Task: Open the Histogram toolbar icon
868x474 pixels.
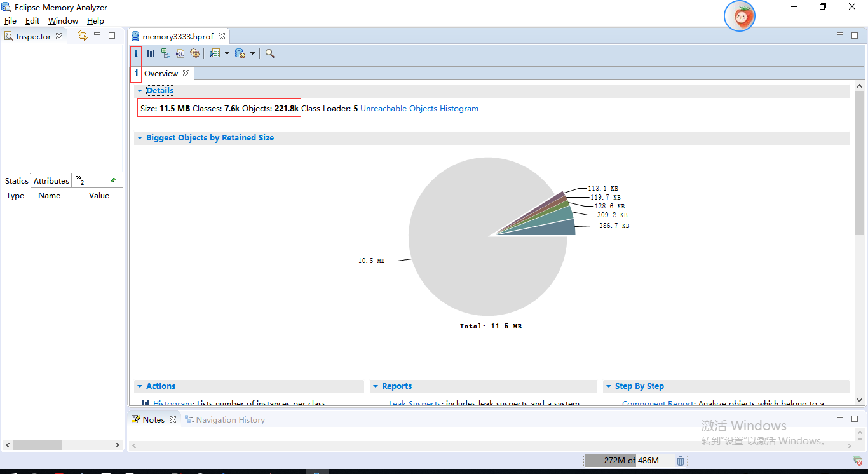Action: [151, 53]
